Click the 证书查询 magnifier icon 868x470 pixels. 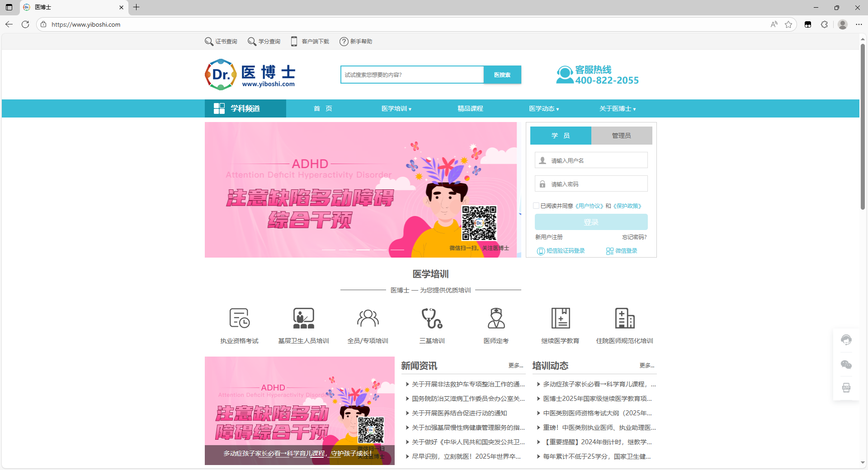pos(209,42)
